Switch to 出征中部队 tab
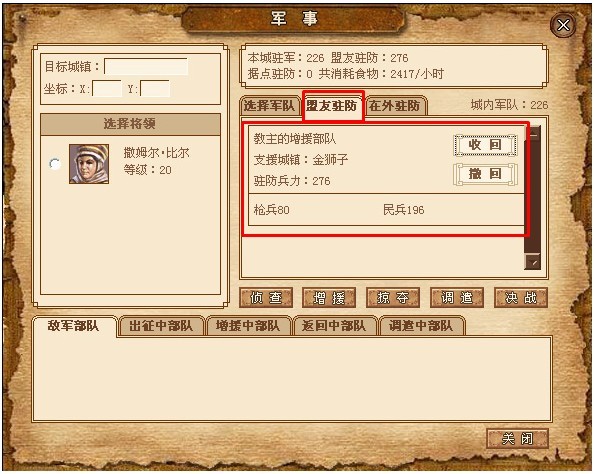This screenshot has width=594, height=474. coord(161,326)
